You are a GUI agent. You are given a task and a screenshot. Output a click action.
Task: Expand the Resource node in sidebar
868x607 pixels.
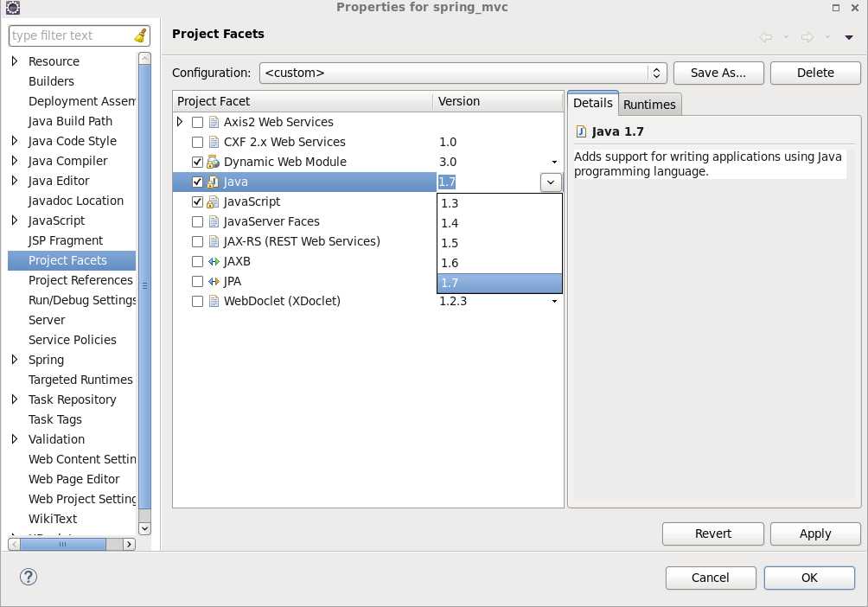[15, 61]
